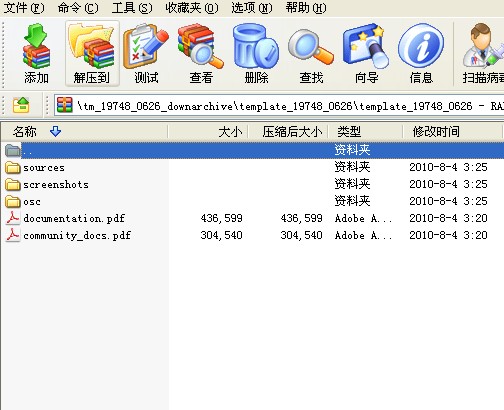Select the 查看 (View) toolbar icon

tap(201, 53)
